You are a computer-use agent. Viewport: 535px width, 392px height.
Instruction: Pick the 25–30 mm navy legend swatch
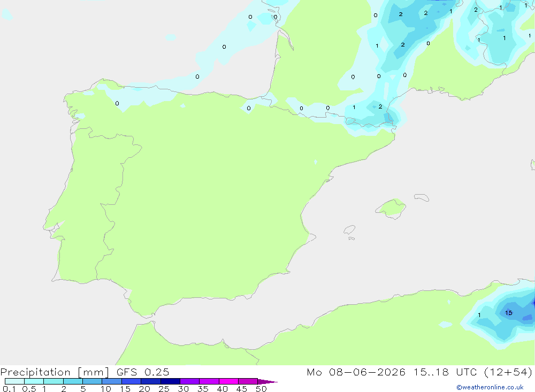tap(170, 381)
